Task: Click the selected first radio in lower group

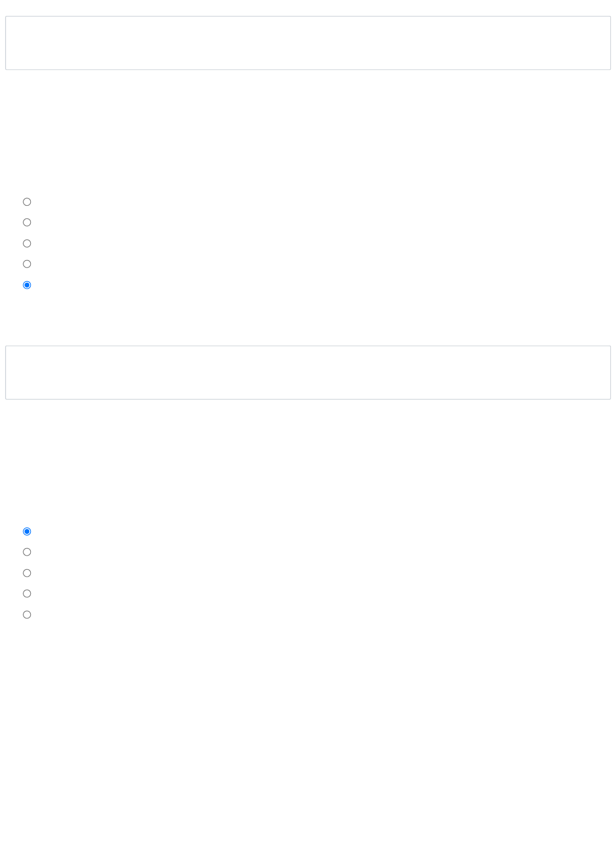Action: [x=27, y=532]
